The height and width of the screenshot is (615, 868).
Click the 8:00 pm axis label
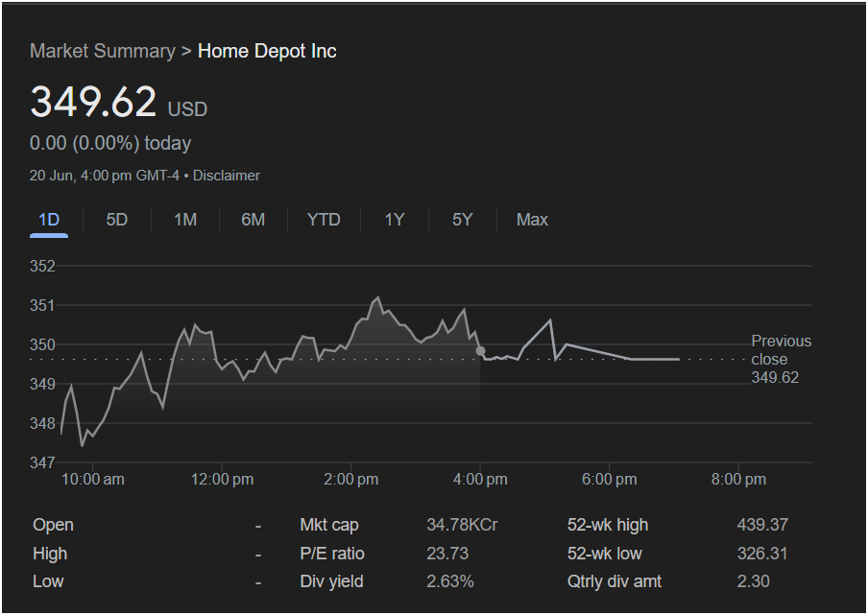pyautogui.click(x=738, y=480)
